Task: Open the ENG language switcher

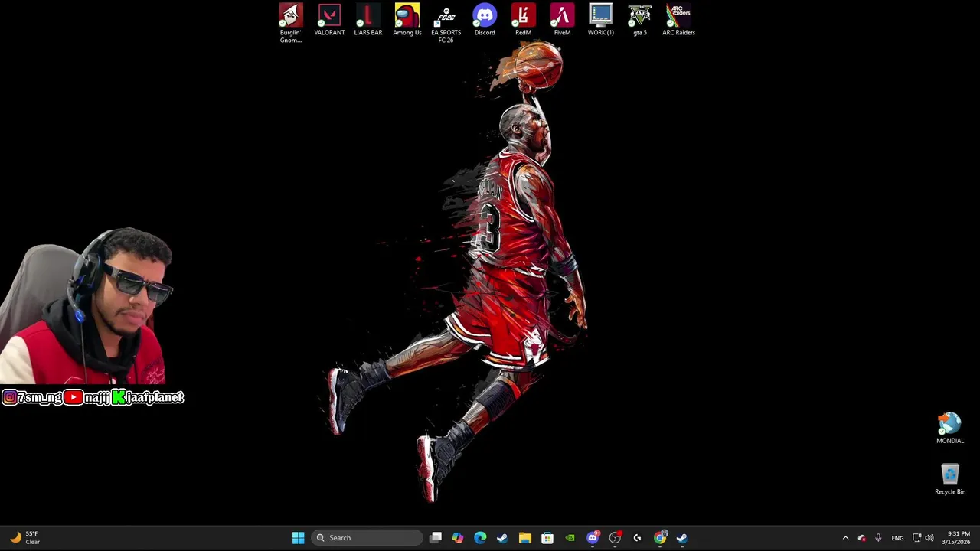Action: coord(897,538)
